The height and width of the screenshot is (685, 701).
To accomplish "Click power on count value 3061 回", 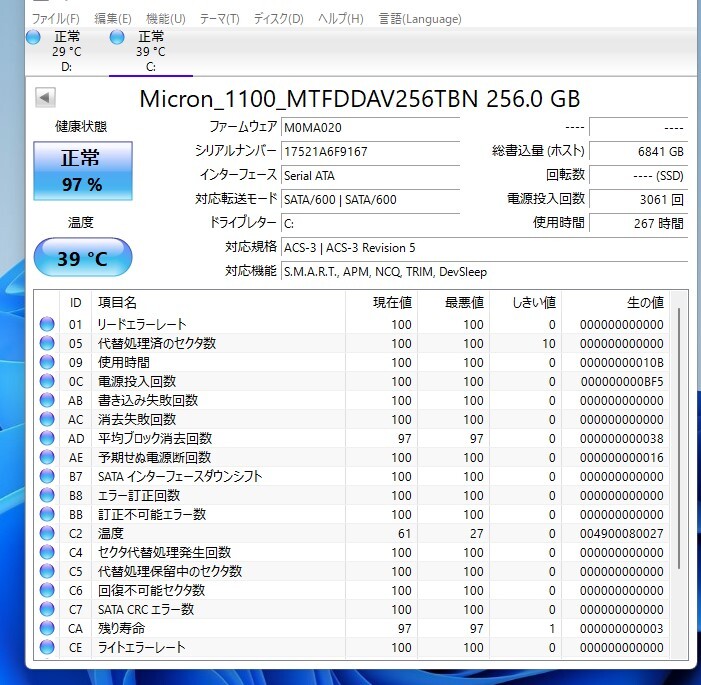I will click(638, 199).
